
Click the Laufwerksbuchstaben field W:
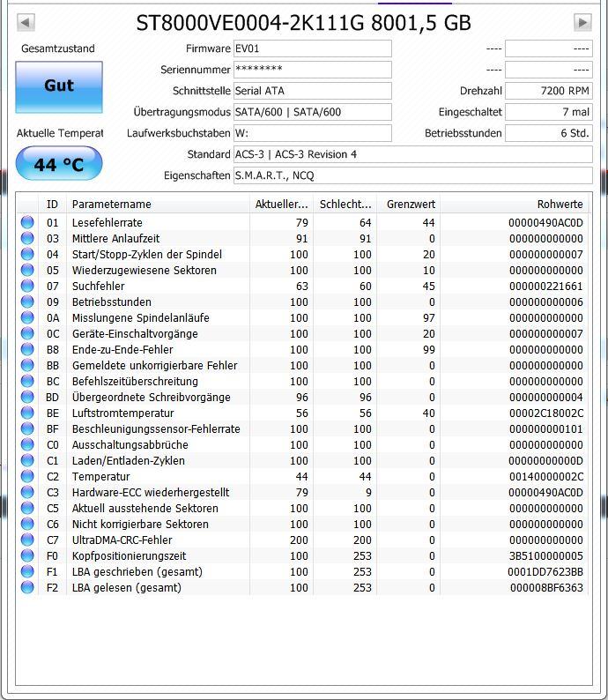(313, 133)
